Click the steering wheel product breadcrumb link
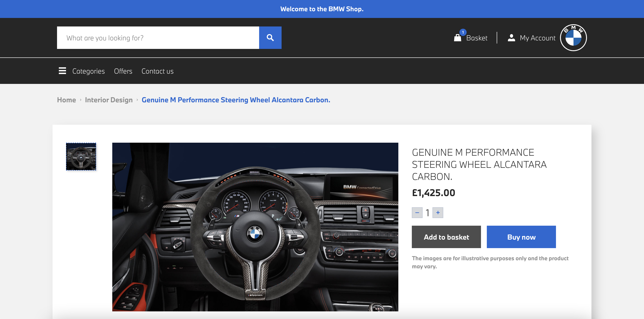This screenshot has height=319, width=644. tap(236, 100)
